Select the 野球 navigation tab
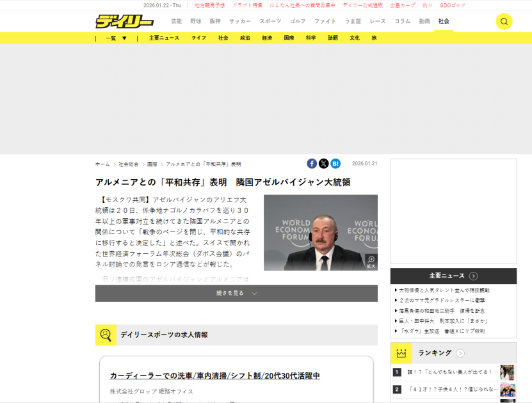The width and height of the screenshot is (532, 403). coord(196,21)
